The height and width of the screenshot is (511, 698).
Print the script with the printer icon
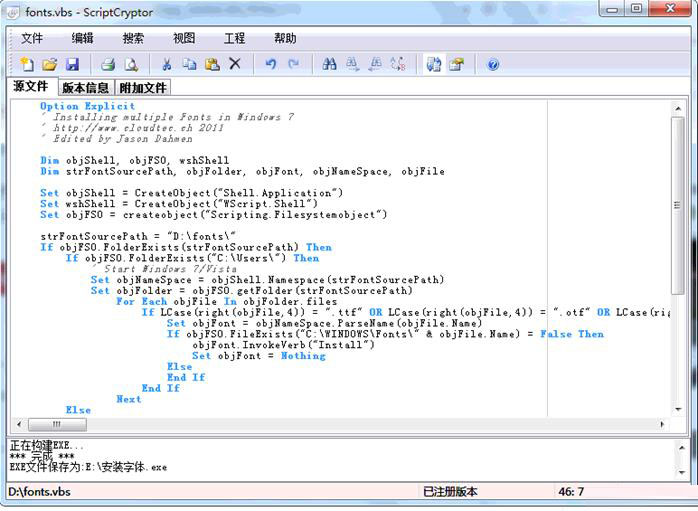[108, 65]
